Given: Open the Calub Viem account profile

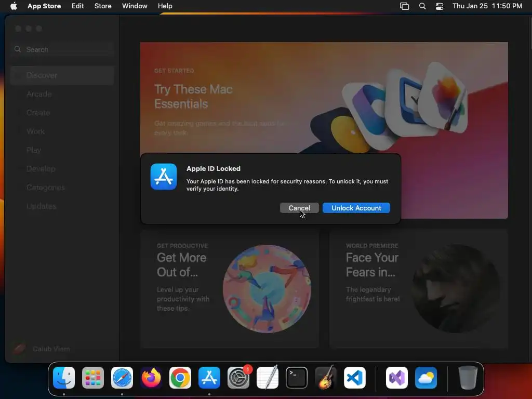Looking at the screenshot, I should coord(42,349).
